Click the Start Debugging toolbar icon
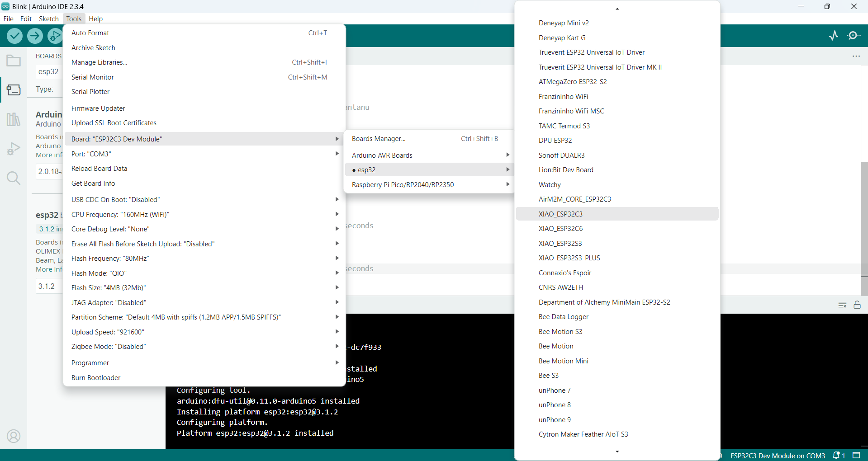 click(x=55, y=36)
